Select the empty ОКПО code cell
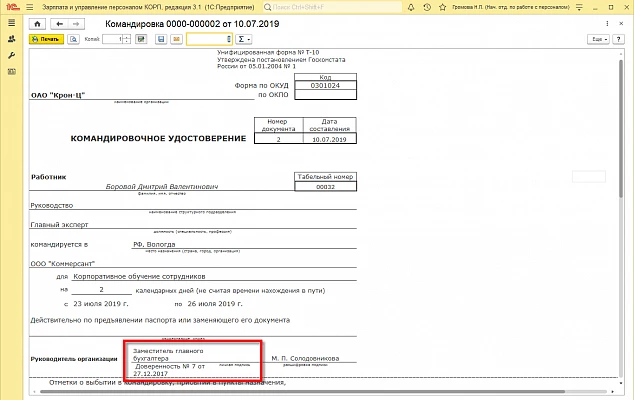 coord(325,95)
